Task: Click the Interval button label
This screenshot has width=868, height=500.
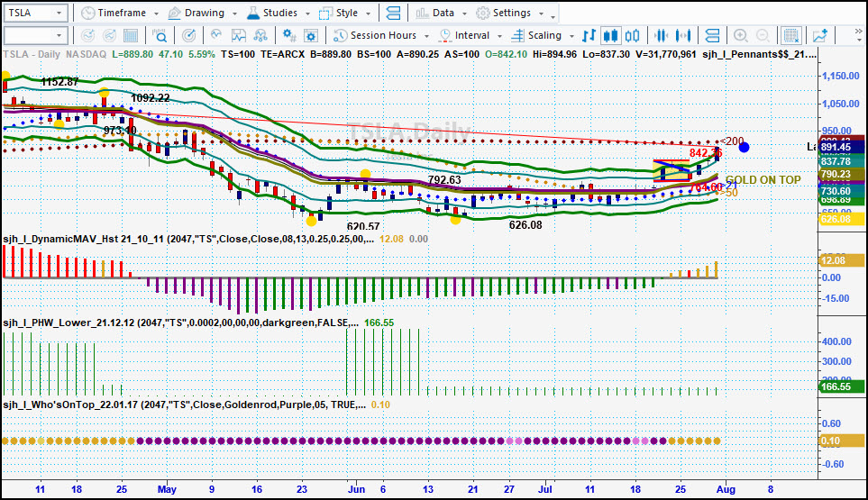Action: [471, 35]
